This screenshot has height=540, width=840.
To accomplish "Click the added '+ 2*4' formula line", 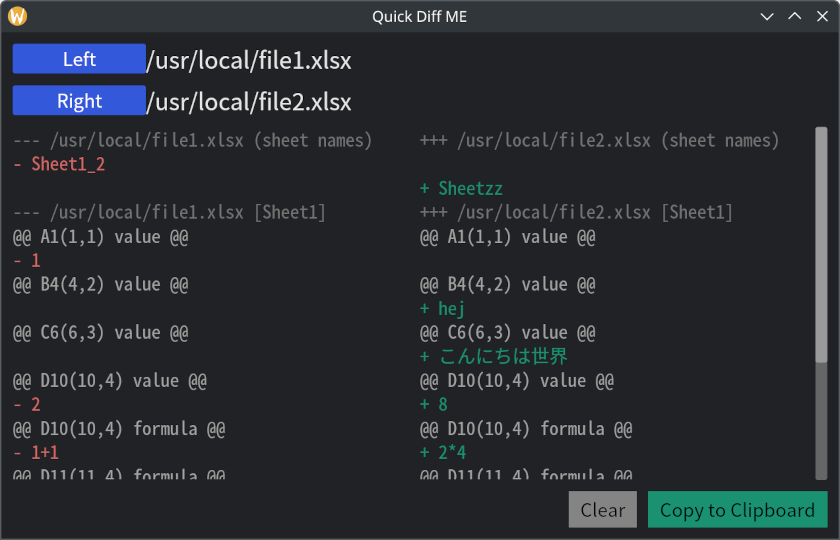I will pyautogui.click(x=443, y=453).
